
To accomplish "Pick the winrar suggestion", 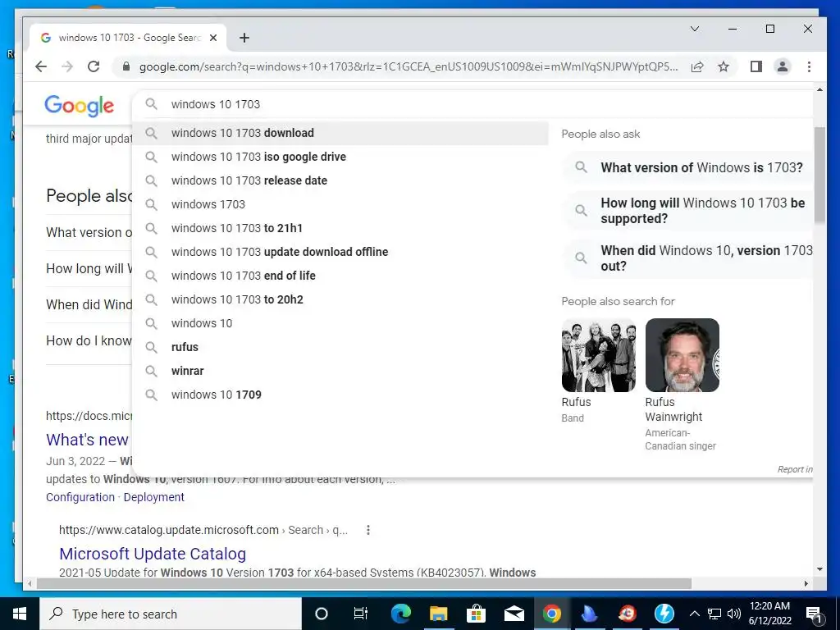I will pos(340,371).
